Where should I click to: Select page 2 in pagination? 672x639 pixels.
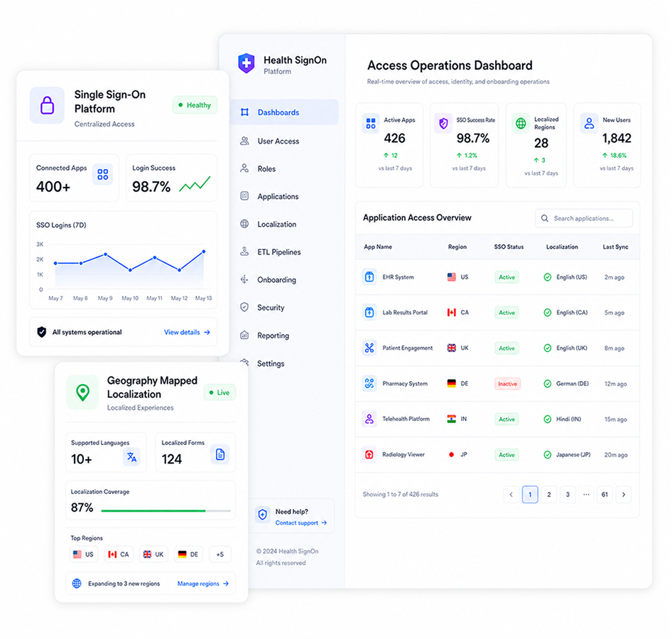[549, 495]
